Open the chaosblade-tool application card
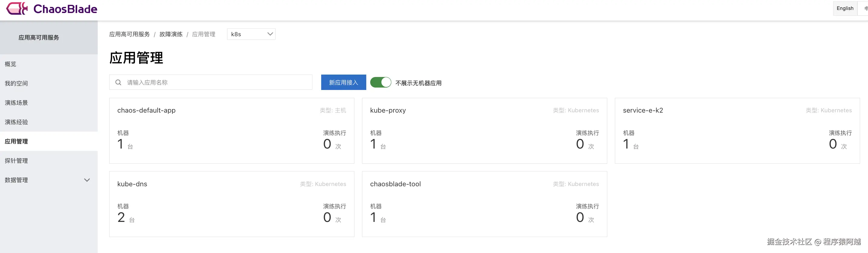This screenshot has width=868, height=253. pos(484,204)
